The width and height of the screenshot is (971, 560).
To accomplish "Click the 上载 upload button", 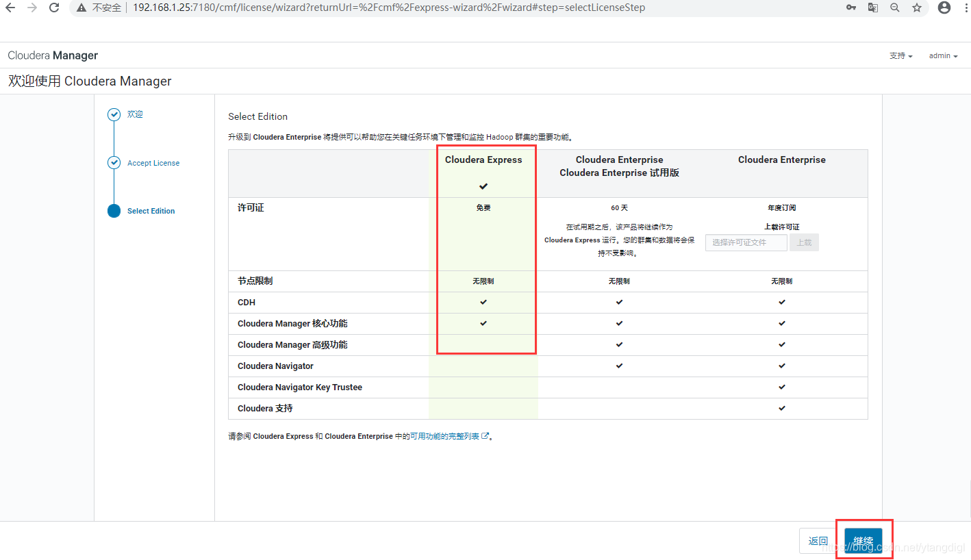I will pos(804,242).
